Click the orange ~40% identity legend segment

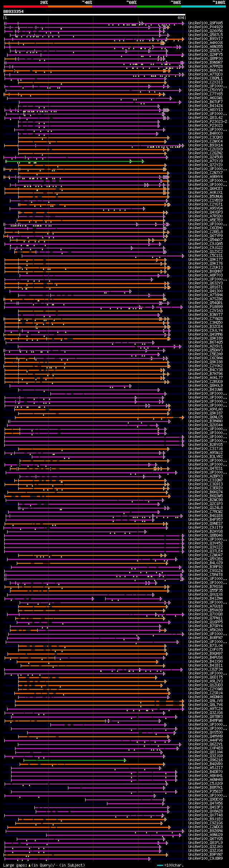pos(70,6)
